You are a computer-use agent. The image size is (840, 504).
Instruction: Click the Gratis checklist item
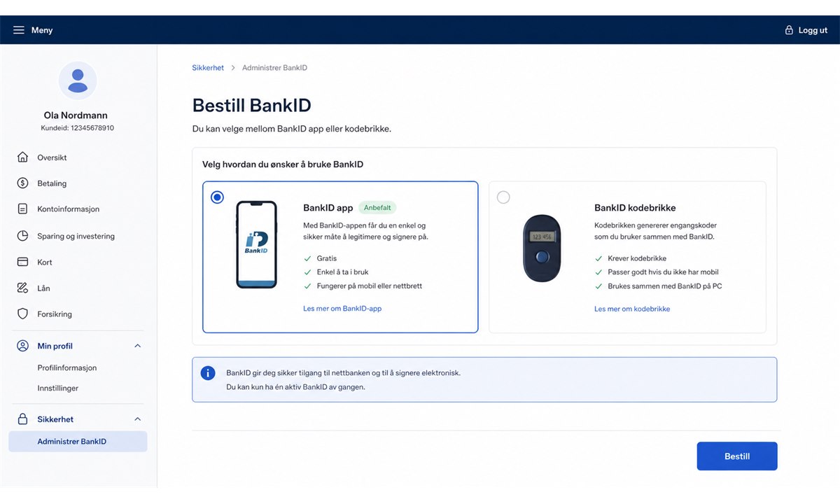click(327, 258)
